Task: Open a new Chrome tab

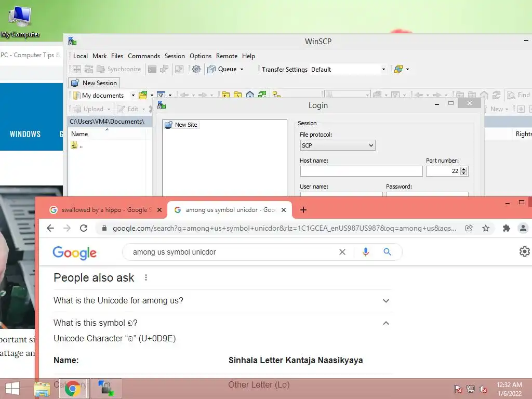Action: (x=303, y=210)
